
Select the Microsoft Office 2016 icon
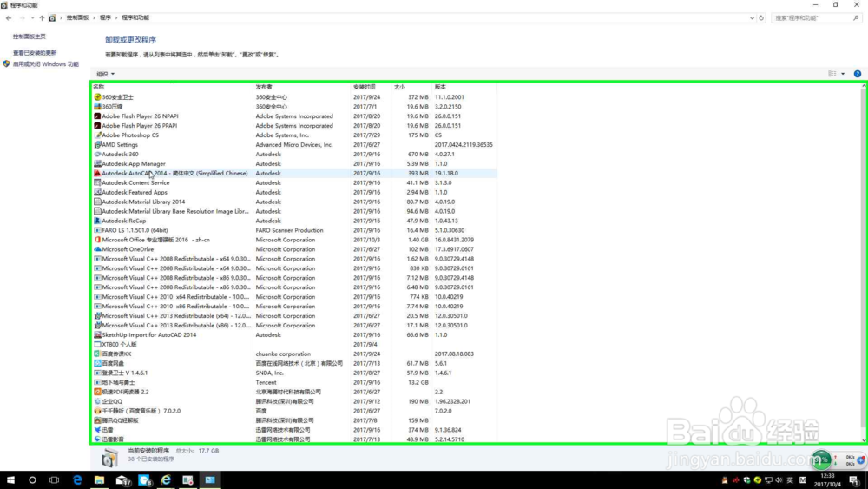(97, 240)
